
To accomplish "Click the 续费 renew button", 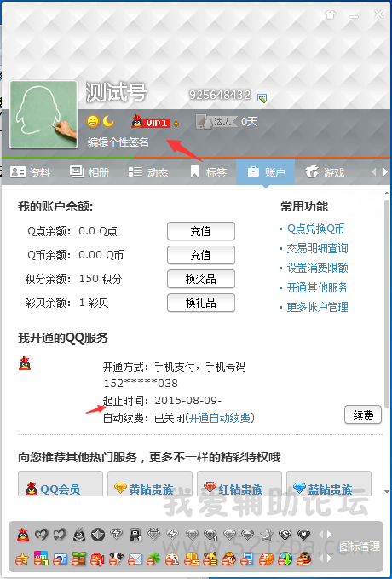I will pos(363,414).
